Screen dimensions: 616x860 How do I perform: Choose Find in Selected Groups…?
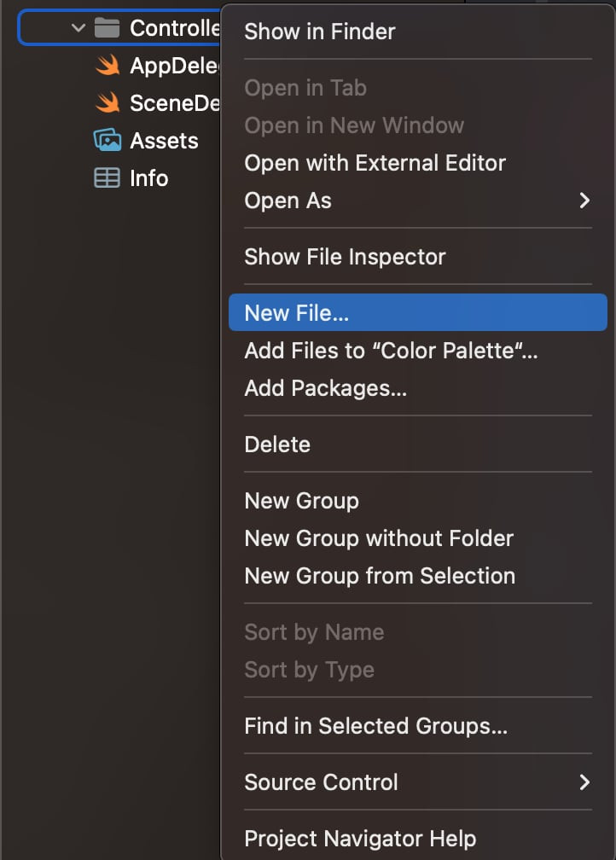coord(375,726)
